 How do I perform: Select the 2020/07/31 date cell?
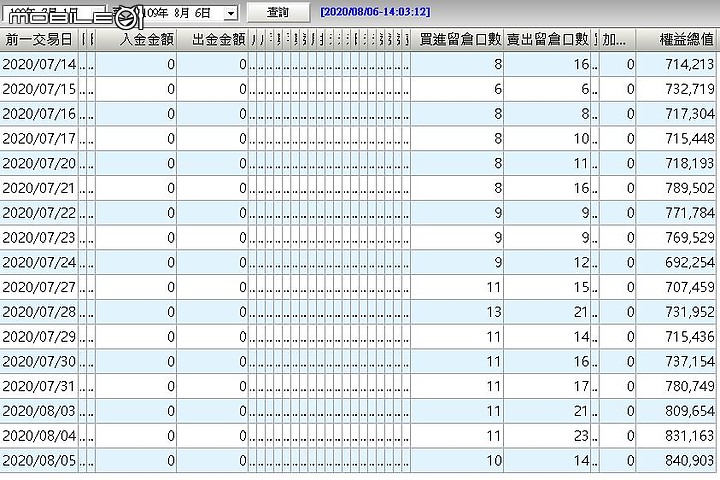[x=39, y=387]
